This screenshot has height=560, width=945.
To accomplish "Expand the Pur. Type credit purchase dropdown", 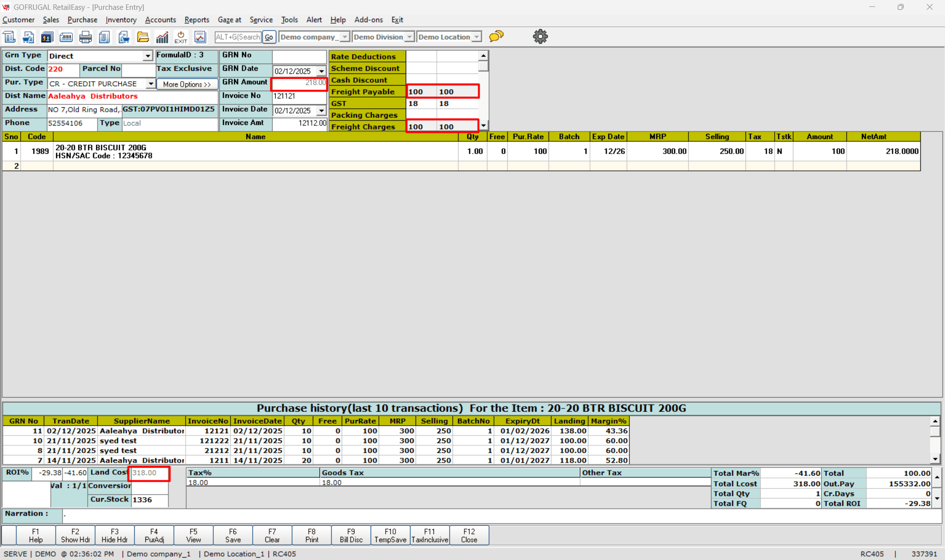I will (150, 84).
